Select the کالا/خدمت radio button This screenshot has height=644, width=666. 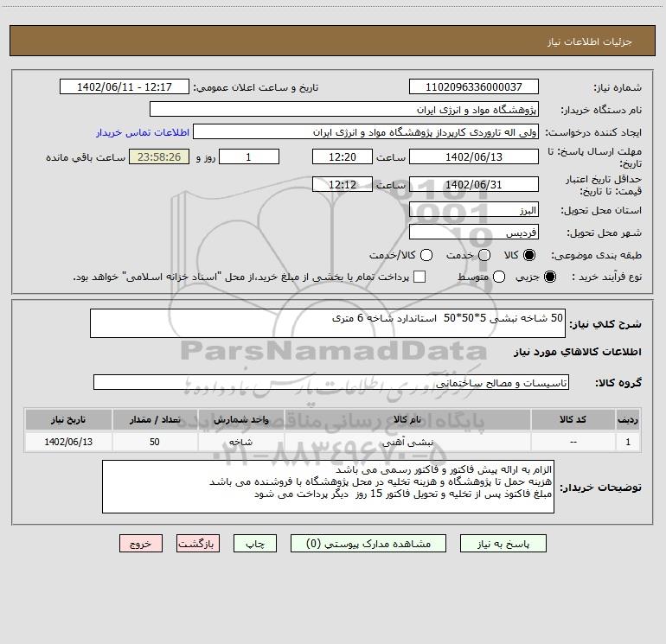426,255
